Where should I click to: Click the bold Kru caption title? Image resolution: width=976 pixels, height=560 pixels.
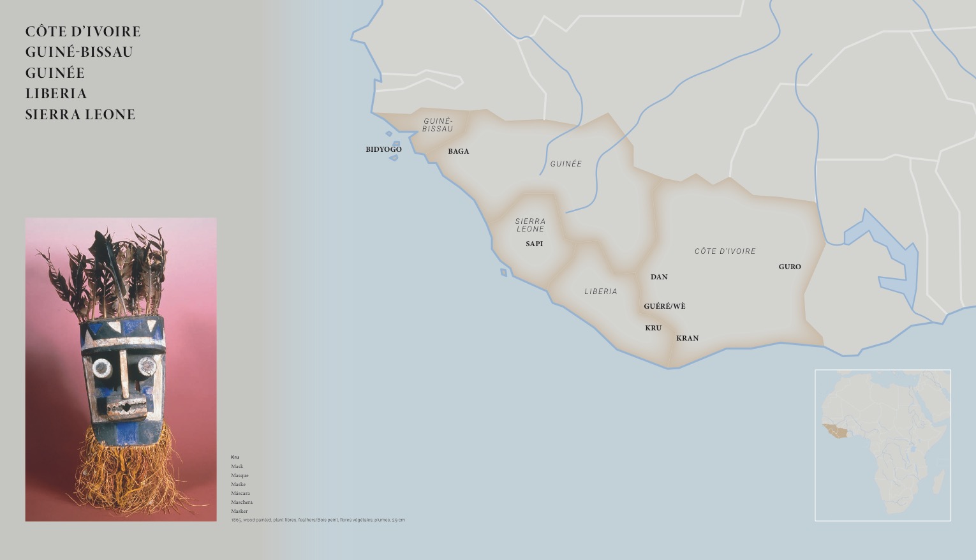(235, 457)
